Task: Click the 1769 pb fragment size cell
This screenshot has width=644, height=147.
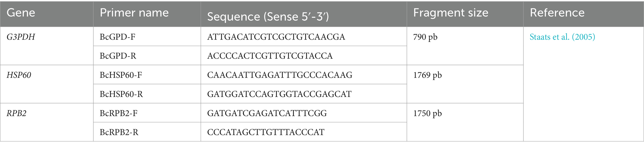Action: [427, 75]
